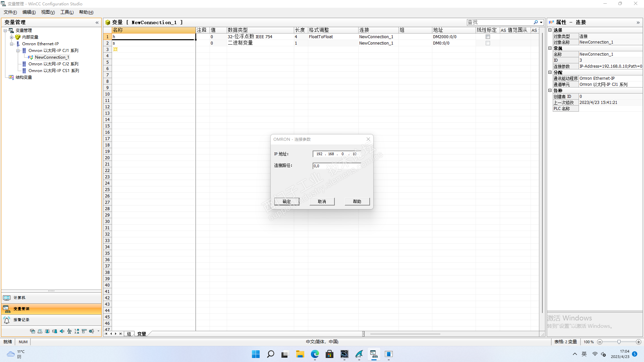
Task: Click the speaker (Horn) editor icon
Action: (62, 331)
